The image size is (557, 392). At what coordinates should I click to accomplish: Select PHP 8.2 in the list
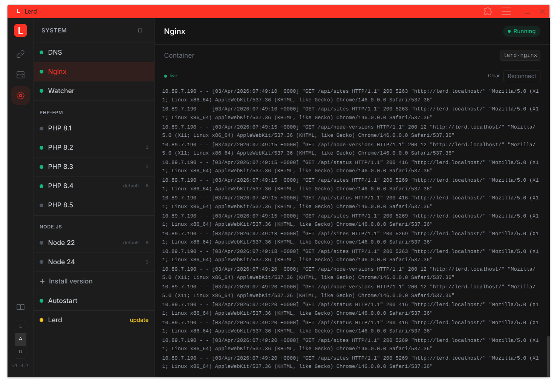(94, 147)
